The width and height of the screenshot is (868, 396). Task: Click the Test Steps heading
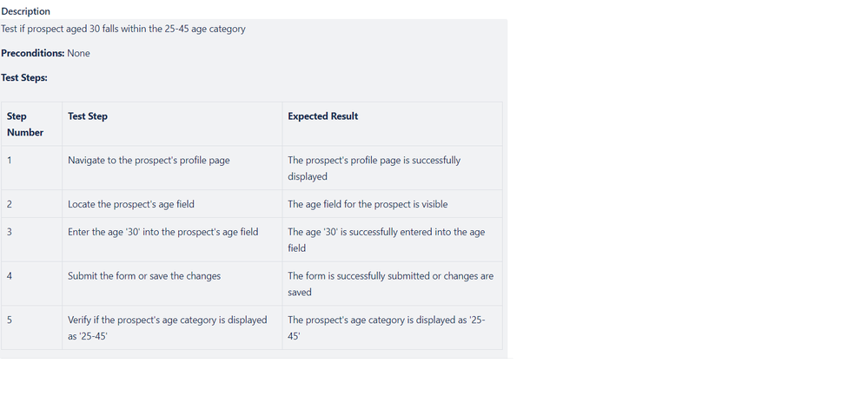[24, 77]
